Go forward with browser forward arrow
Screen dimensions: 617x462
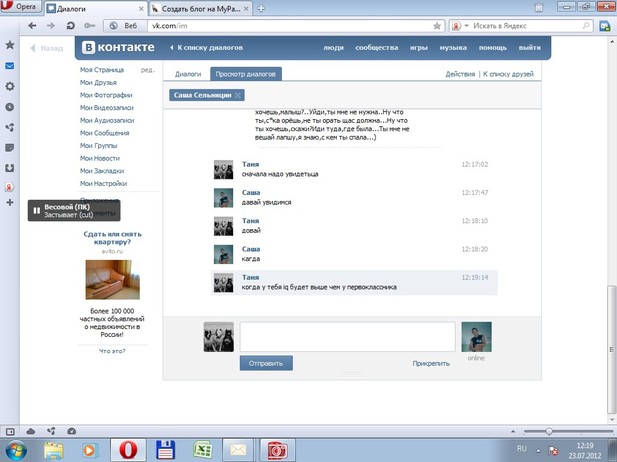point(51,26)
